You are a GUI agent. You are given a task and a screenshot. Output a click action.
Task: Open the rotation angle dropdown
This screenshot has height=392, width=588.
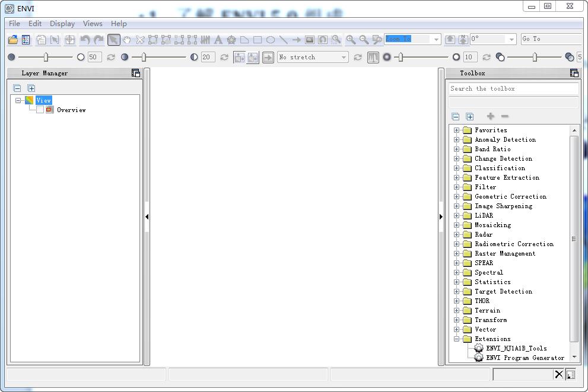(511, 39)
